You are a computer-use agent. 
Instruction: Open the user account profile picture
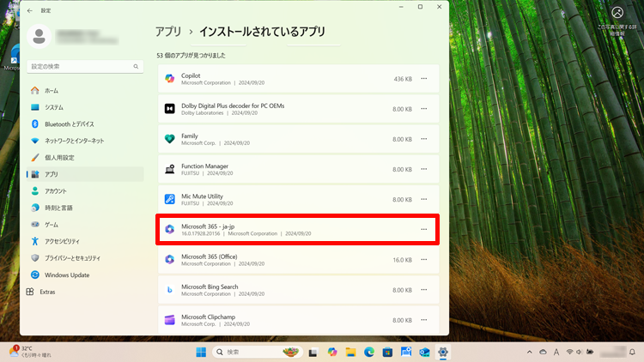click(40, 35)
